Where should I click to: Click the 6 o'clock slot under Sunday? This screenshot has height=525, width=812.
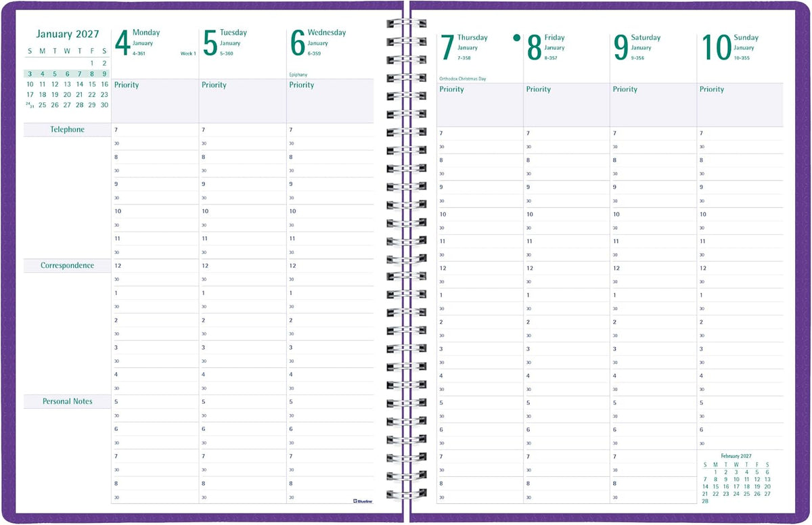point(740,430)
